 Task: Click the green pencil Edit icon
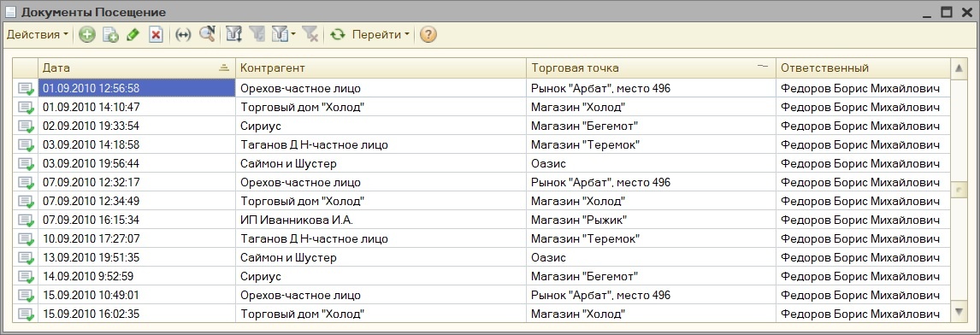coord(133,35)
